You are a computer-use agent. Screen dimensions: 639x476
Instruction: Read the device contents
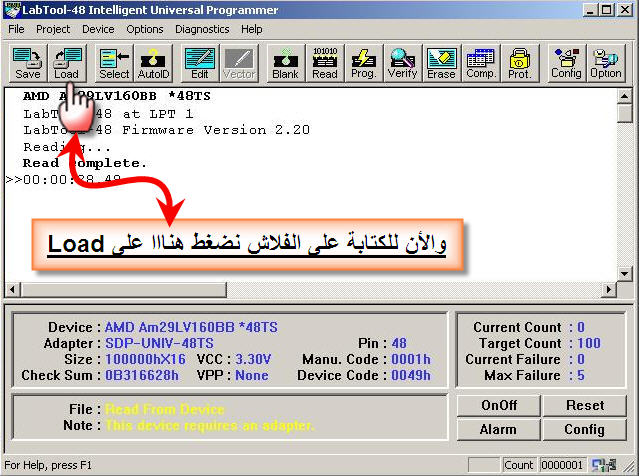click(325, 63)
